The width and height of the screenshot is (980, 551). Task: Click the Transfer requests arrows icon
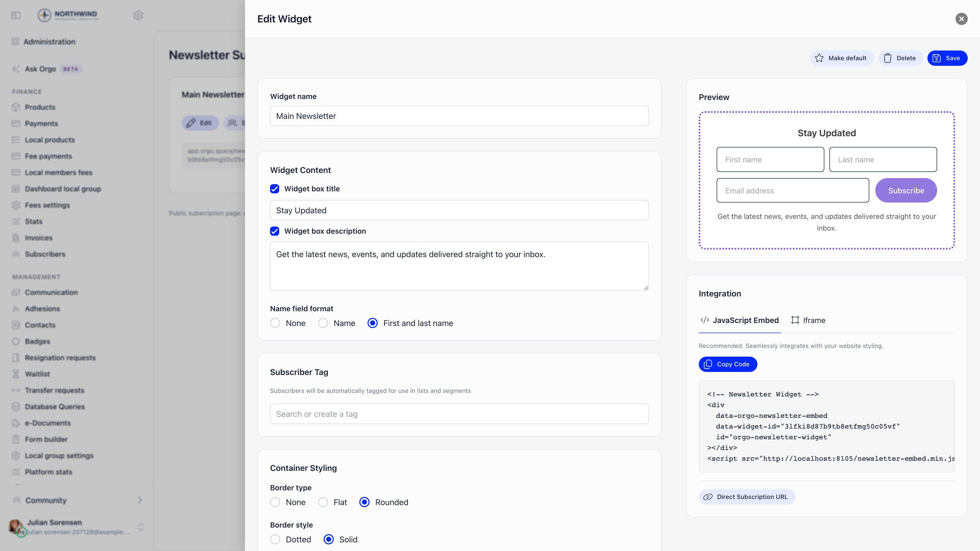pyautogui.click(x=16, y=391)
